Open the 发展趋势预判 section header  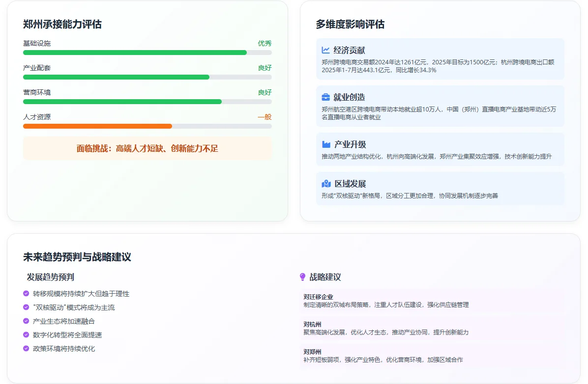coord(51,276)
